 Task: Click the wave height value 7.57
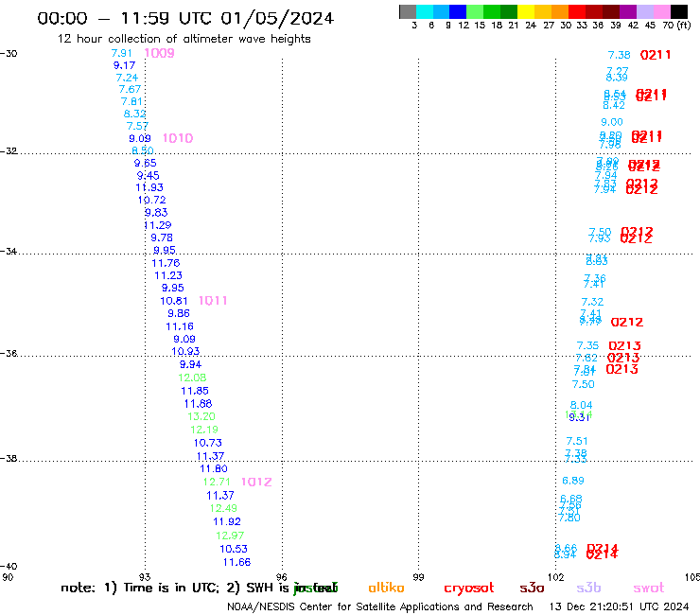tap(137, 126)
